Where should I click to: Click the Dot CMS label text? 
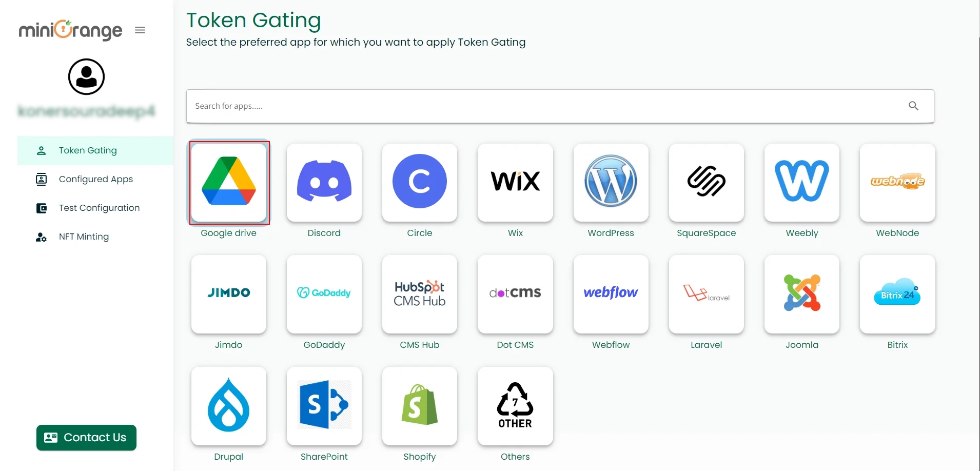[x=515, y=345]
